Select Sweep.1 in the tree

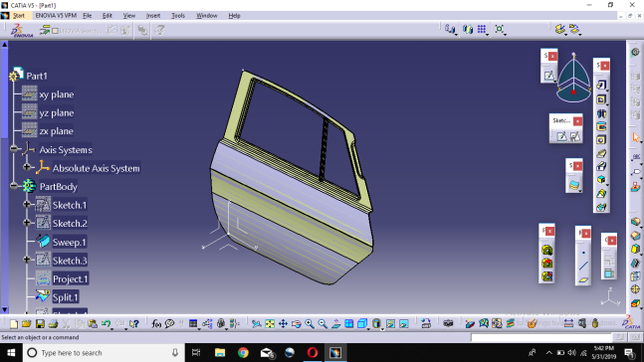70,242
